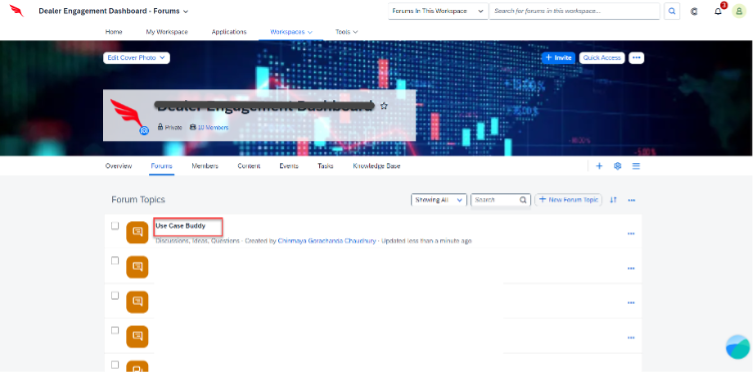Open the Use Case Buddy topic link
755x373 pixels.
181,226
